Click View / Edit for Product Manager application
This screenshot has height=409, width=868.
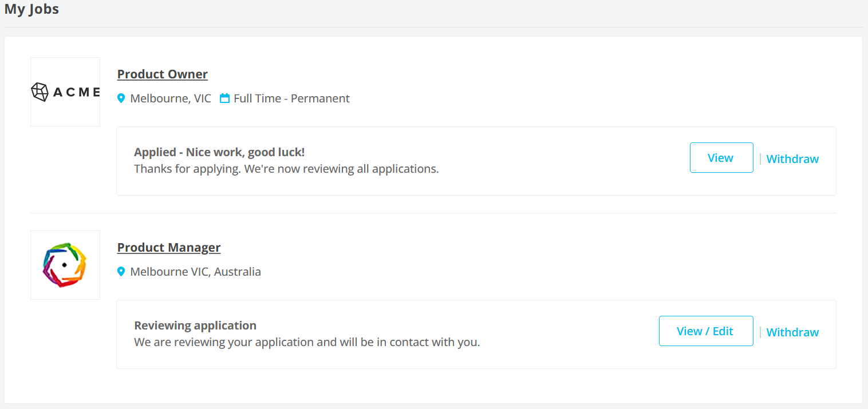[706, 331]
